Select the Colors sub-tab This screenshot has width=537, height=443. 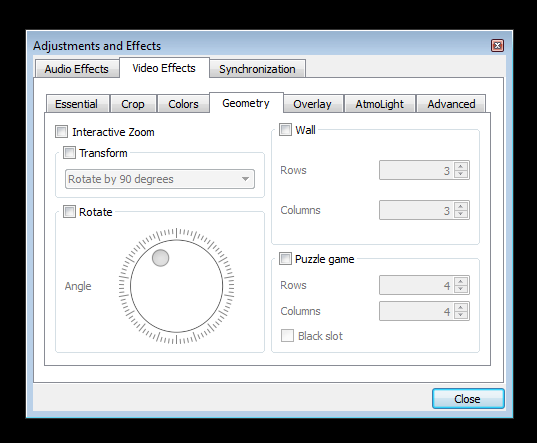coord(183,104)
